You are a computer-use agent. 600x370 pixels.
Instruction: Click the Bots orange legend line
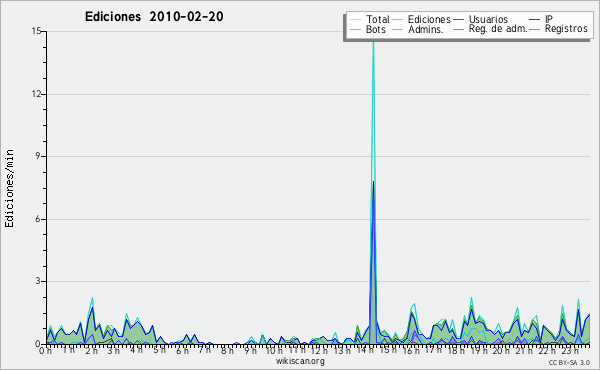355,29
